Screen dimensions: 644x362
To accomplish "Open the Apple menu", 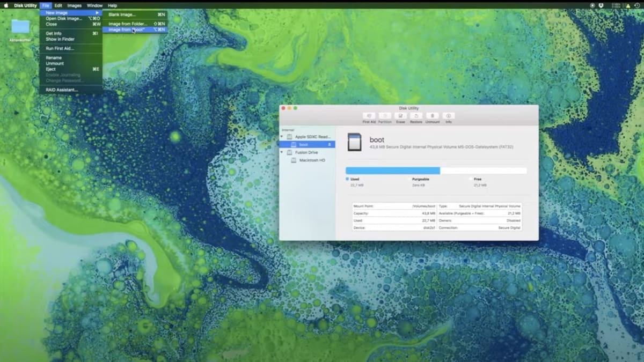I will [x=6, y=5].
